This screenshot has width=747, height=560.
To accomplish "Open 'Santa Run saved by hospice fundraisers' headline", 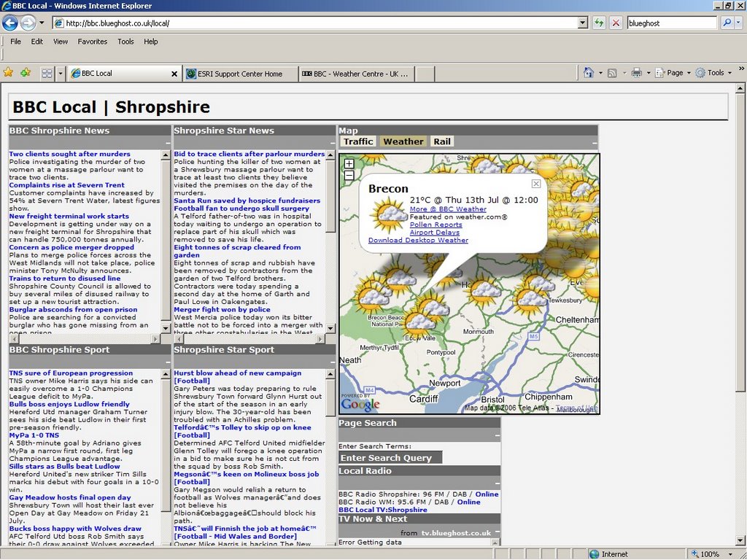I will (247, 201).
